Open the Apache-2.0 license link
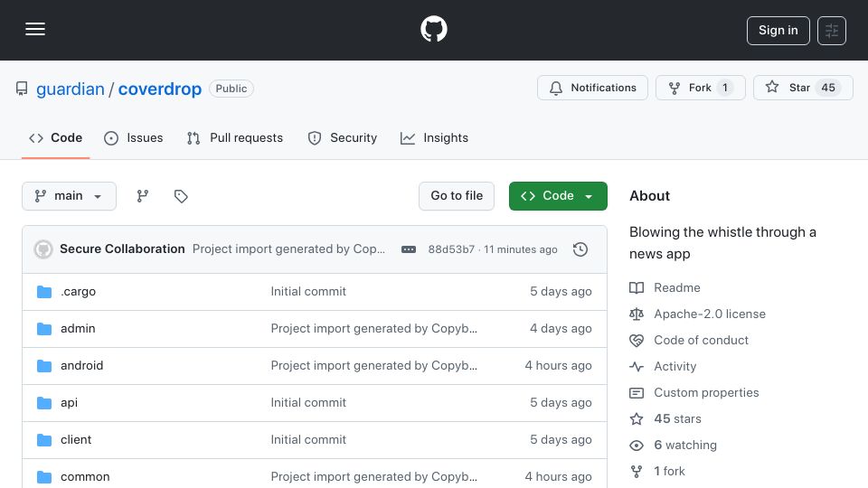Image resolution: width=868 pixels, height=488 pixels. click(x=710, y=314)
